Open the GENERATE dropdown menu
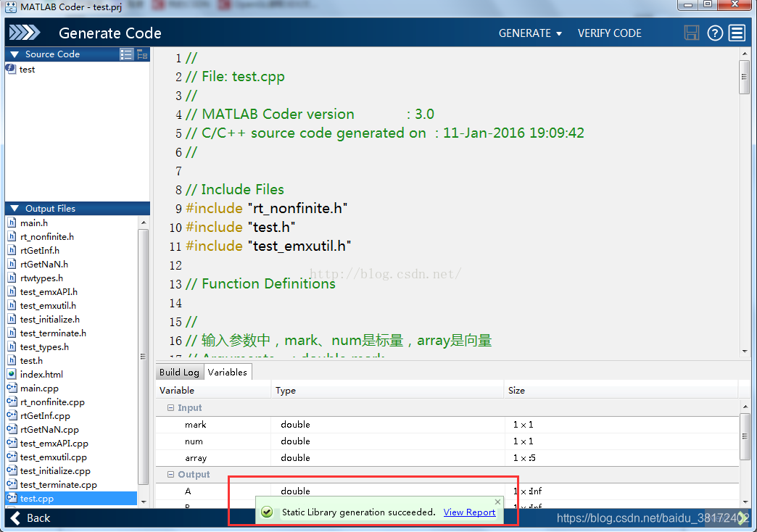Screen dimensions: 757x532 tap(530, 33)
